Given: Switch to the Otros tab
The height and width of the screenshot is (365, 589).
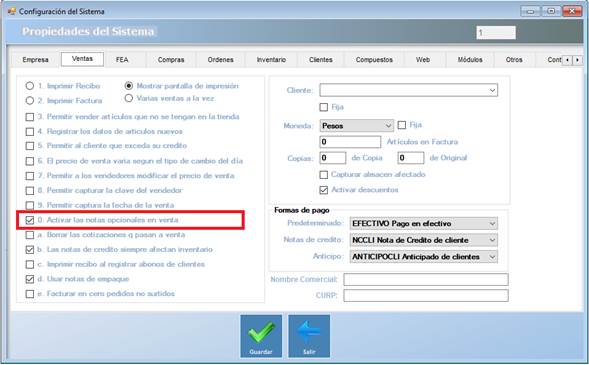Looking at the screenshot, I should 514,60.
